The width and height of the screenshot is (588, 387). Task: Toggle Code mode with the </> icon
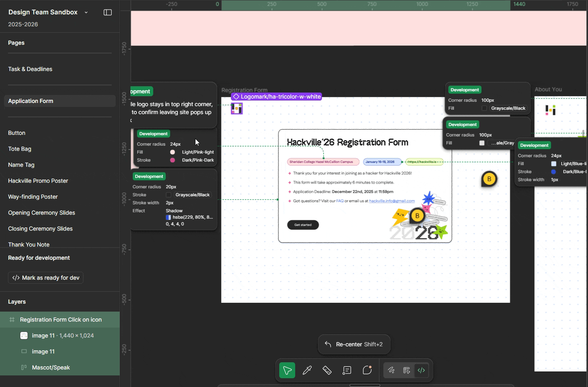click(x=422, y=370)
